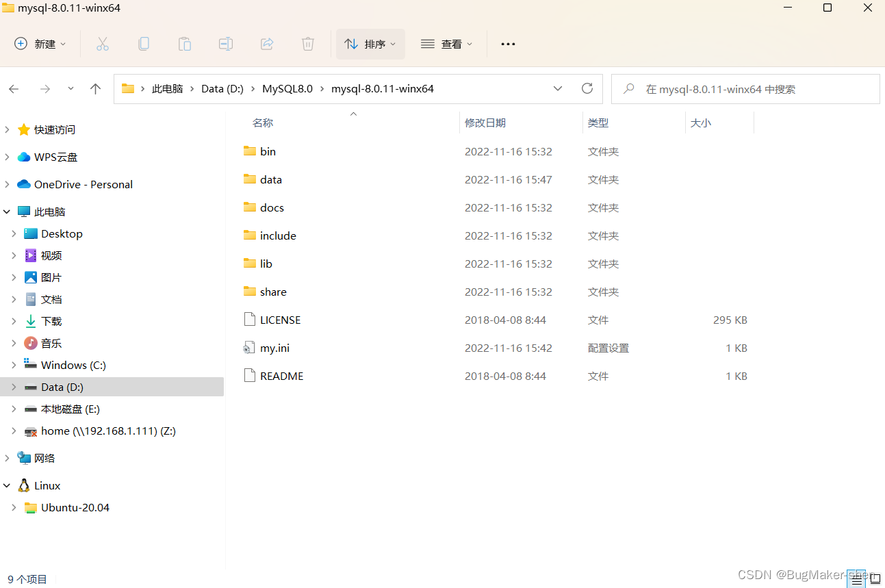Select the include folder icon

click(250, 235)
